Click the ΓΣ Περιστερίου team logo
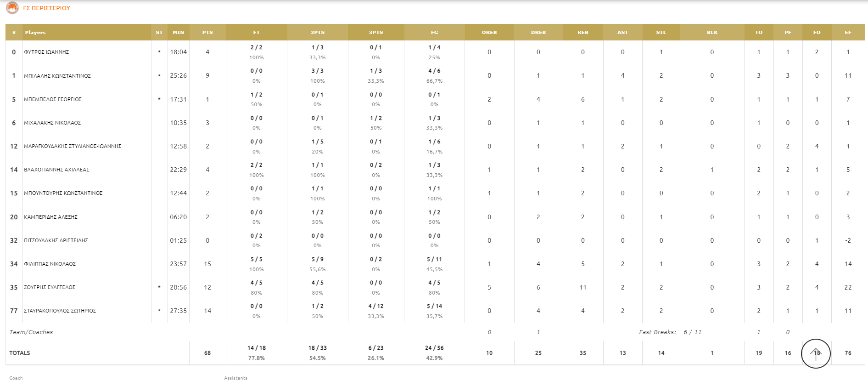868x381 pixels. [x=12, y=8]
